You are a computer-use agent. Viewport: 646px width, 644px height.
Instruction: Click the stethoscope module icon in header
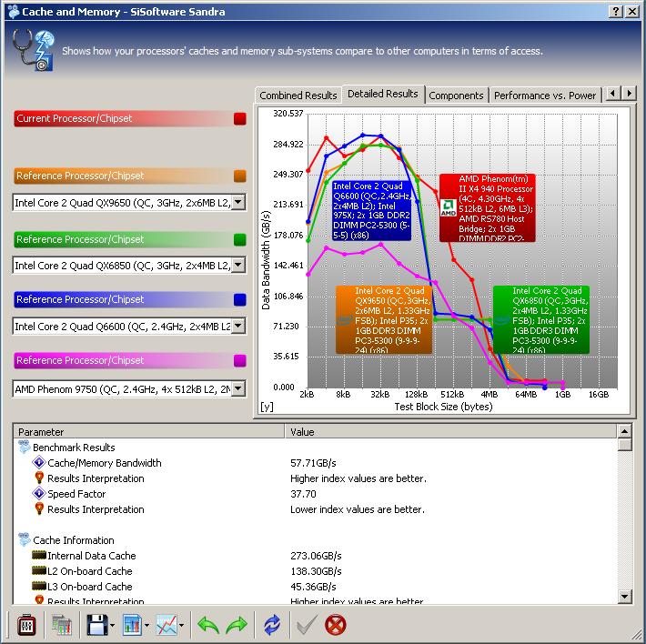pos(33,50)
